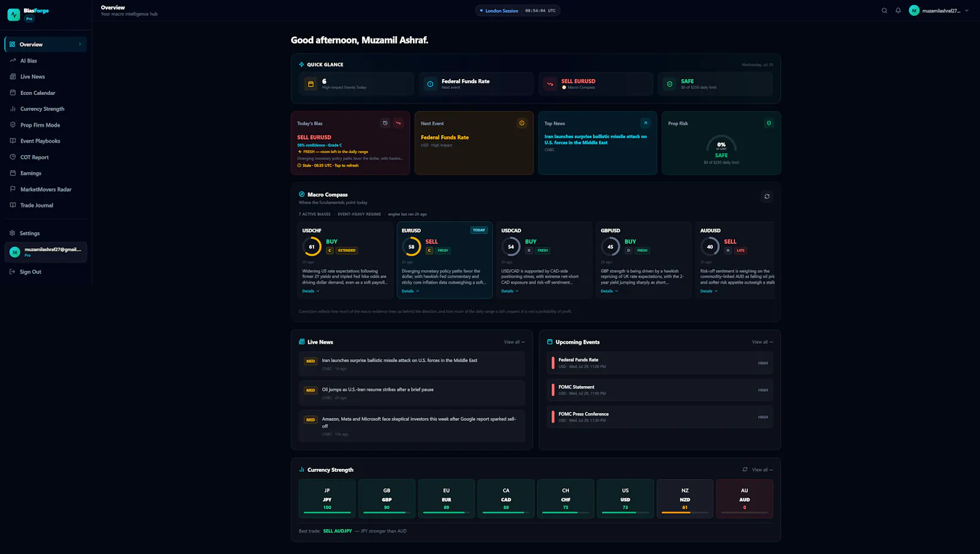Click the London Session indicator pill

click(x=518, y=10)
